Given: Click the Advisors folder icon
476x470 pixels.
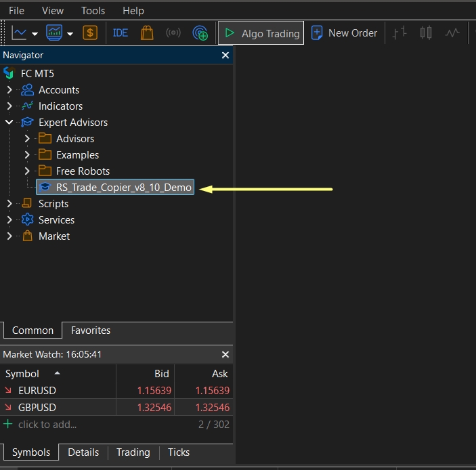Looking at the screenshot, I should (x=45, y=138).
